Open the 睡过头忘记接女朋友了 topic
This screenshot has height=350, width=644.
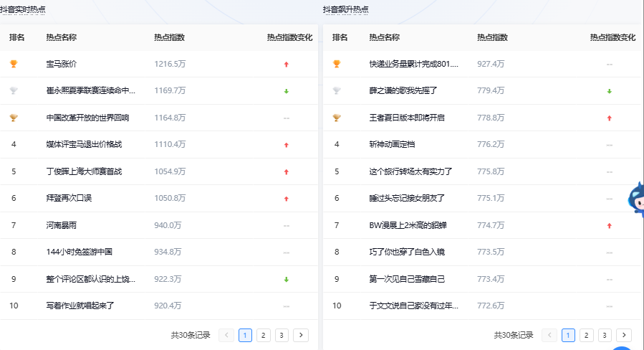(407, 198)
